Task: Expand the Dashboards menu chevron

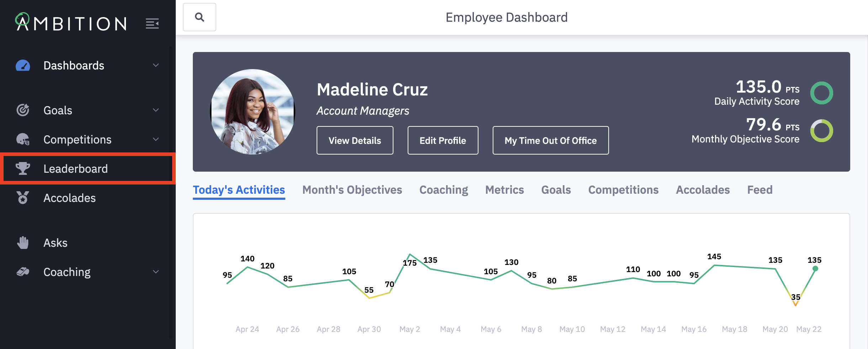Action: pos(156,65)
